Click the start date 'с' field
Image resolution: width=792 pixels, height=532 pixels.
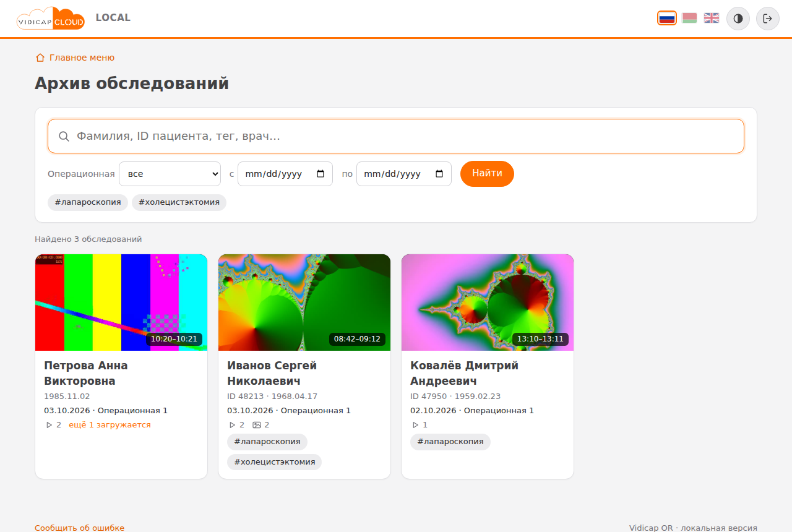pyautogui.click(x=285, y=174)
